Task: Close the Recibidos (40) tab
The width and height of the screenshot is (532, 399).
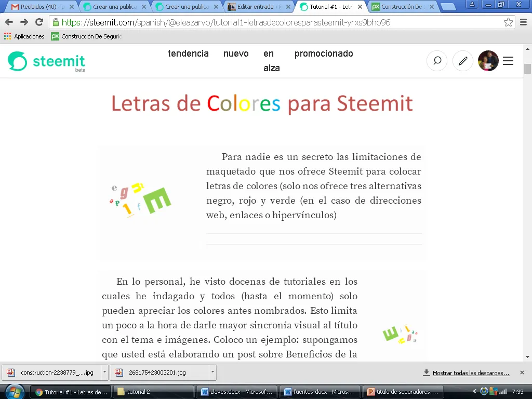Action: point(72,7)
